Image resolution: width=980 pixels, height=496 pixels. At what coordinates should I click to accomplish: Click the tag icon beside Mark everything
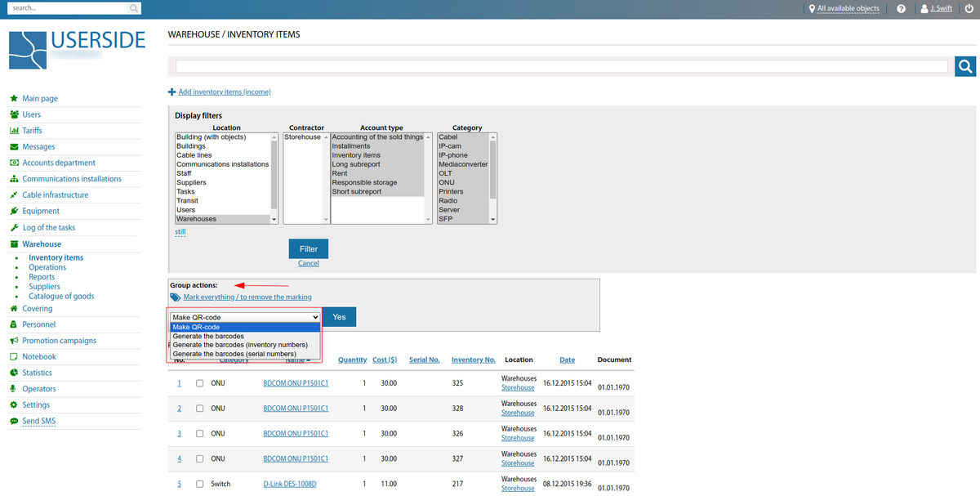point(176,297)
